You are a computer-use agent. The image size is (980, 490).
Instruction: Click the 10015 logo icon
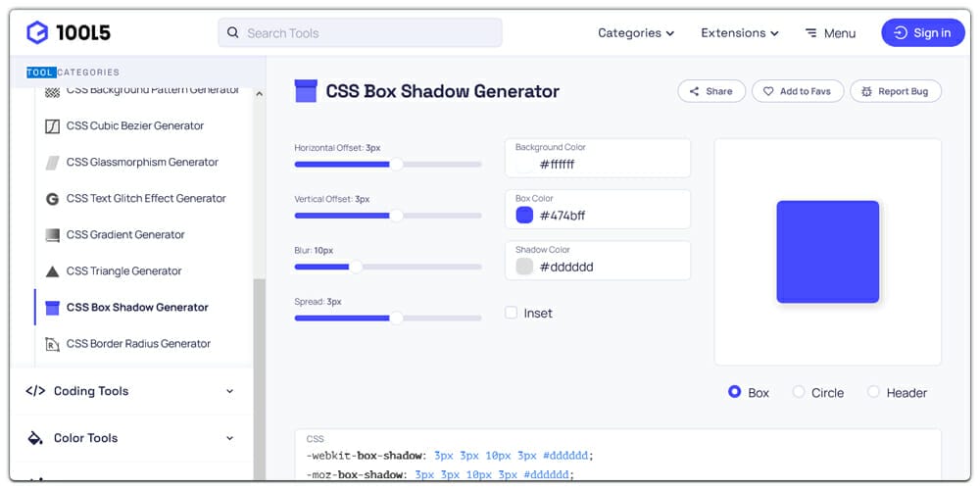[37, 33]
